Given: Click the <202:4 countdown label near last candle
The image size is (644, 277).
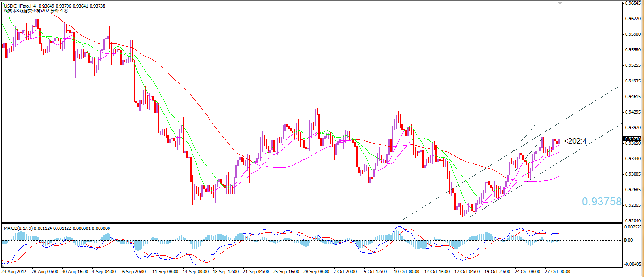Looking at the screenshot, I should click(x=575, y=141).
